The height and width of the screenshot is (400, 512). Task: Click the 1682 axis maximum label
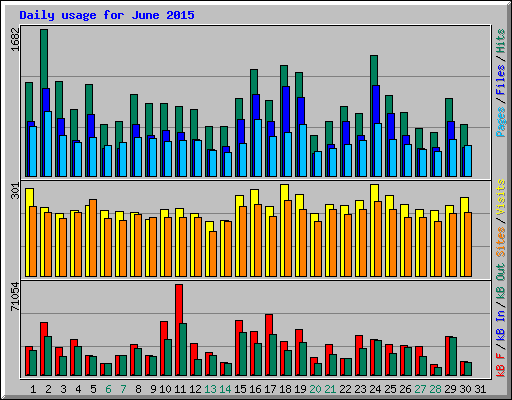(x=16, y=40)
